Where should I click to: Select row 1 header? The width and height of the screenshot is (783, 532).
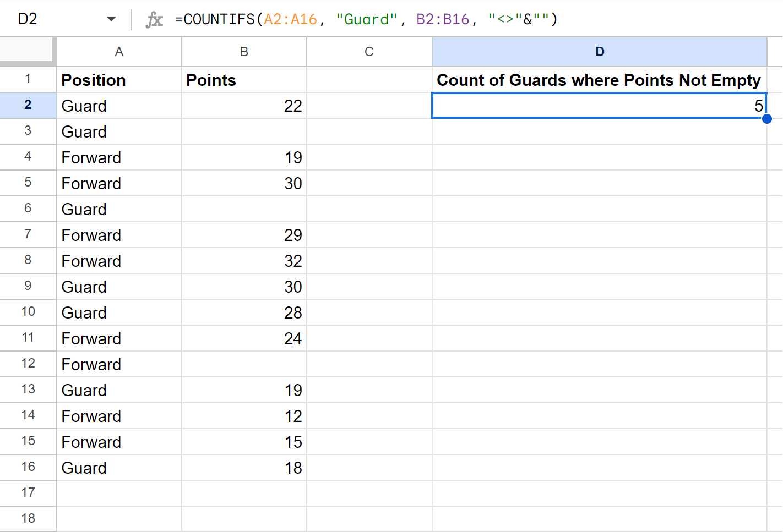pyautogui.click(x=28, y=80)
